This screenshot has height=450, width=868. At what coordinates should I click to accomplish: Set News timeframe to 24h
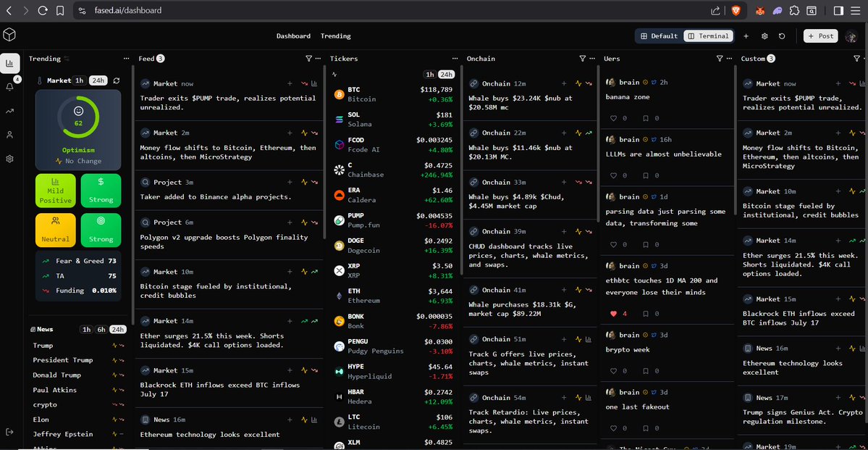tap(117, 329)
